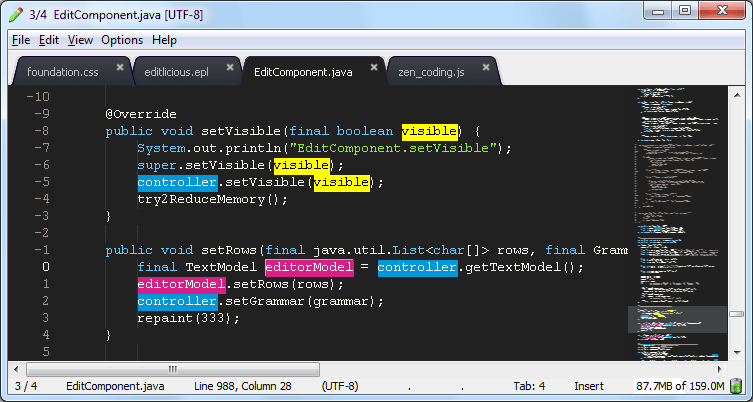Screen dimensions: 753x402
Task: Click the pencil app icon in title bar
Action: point(13,12)
